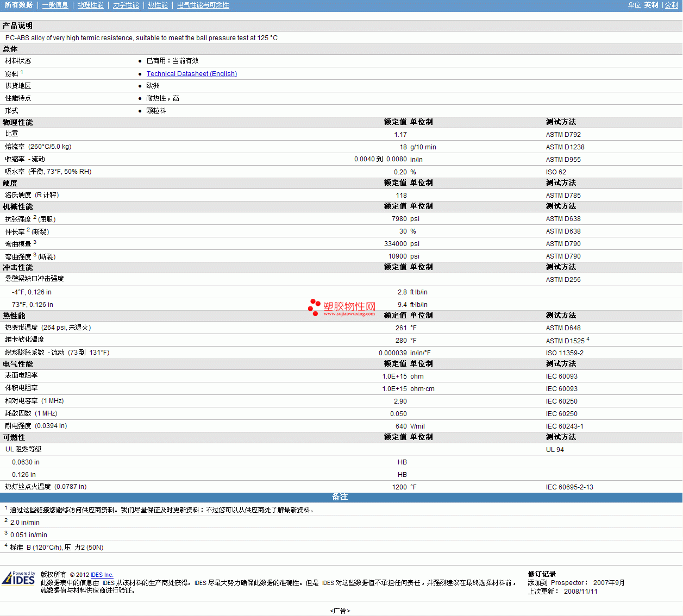Visit the IDES Inc. link
This screenshot has height=616, width=683.
click(102, 575)
